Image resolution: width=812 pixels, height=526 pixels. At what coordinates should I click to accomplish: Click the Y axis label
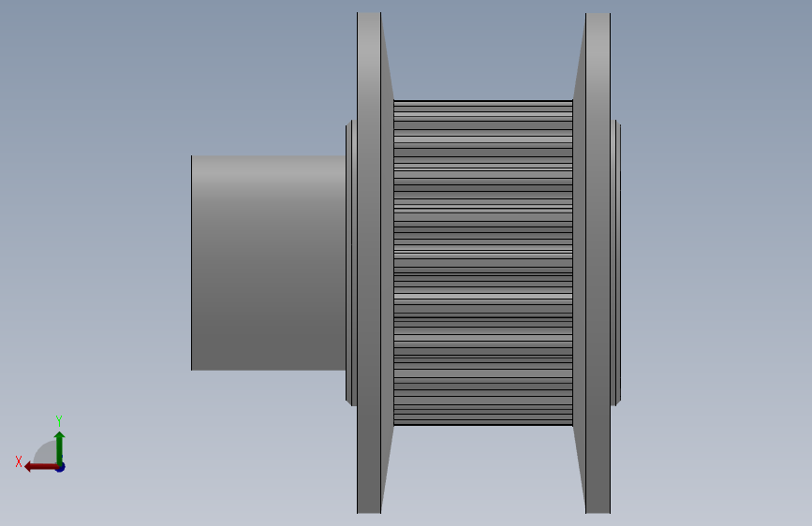[59, 421]
